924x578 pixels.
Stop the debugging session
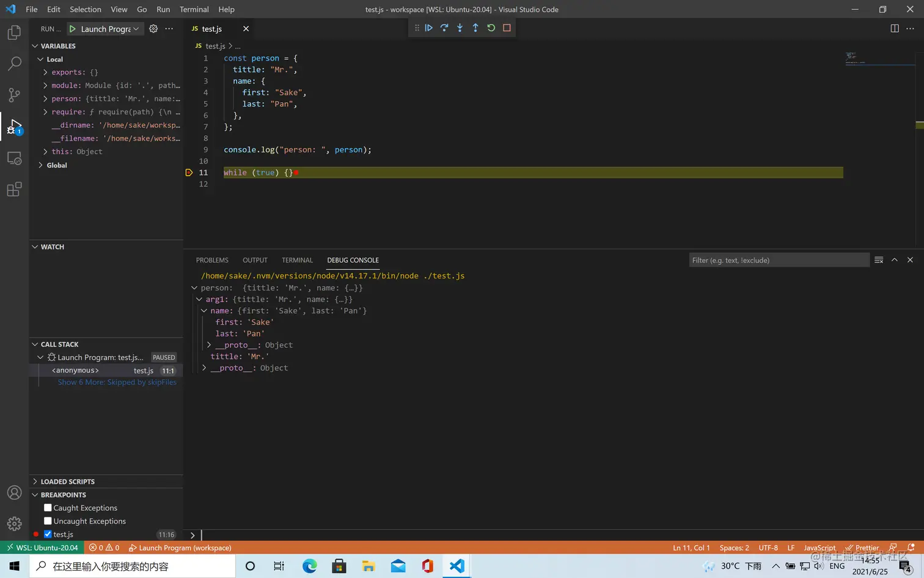pyautogui.click(x=507, y=28)
